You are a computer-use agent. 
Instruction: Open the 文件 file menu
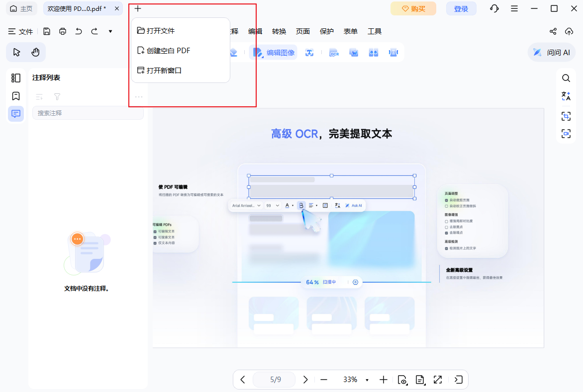[21, 32]
